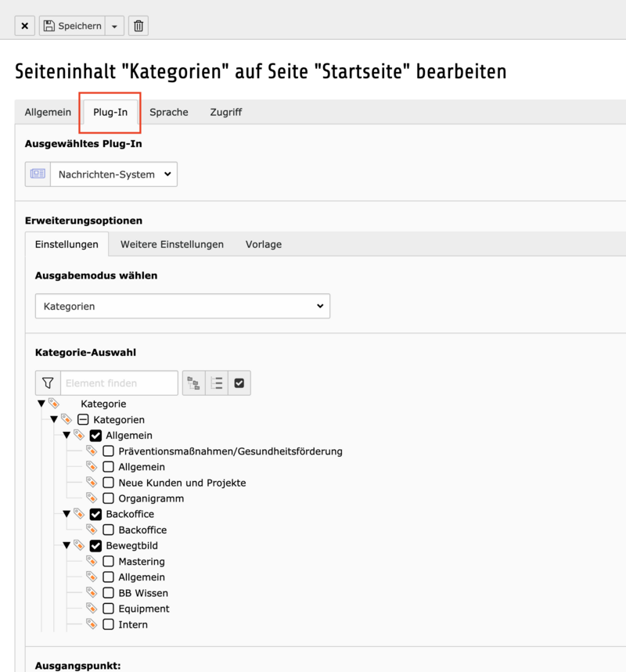Check the Präventionsmaßnahmen/Gesundheitsförderung checkbox

coord(109,451)
